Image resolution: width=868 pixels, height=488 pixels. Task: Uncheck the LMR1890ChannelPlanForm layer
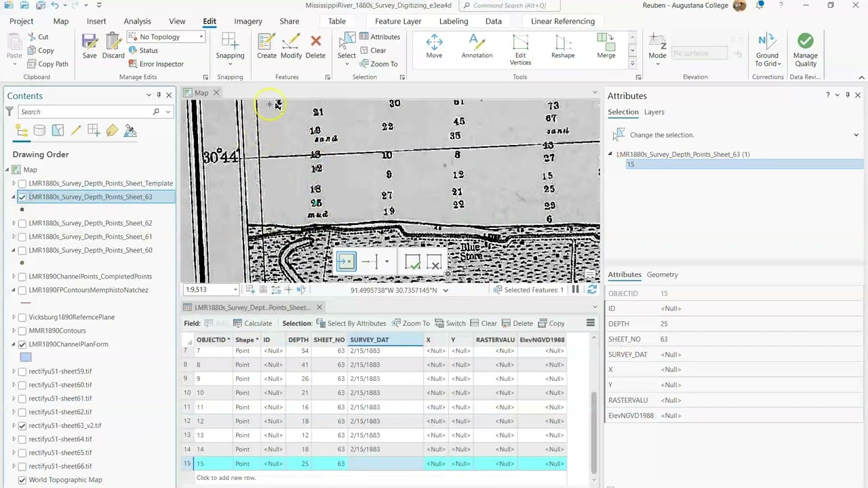[x=22, y=344]
